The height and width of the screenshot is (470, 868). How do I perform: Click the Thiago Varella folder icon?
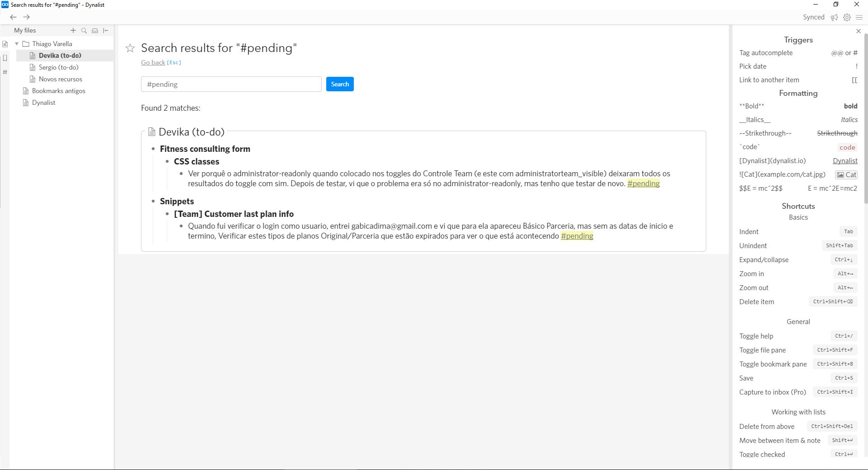coord(26,44)
